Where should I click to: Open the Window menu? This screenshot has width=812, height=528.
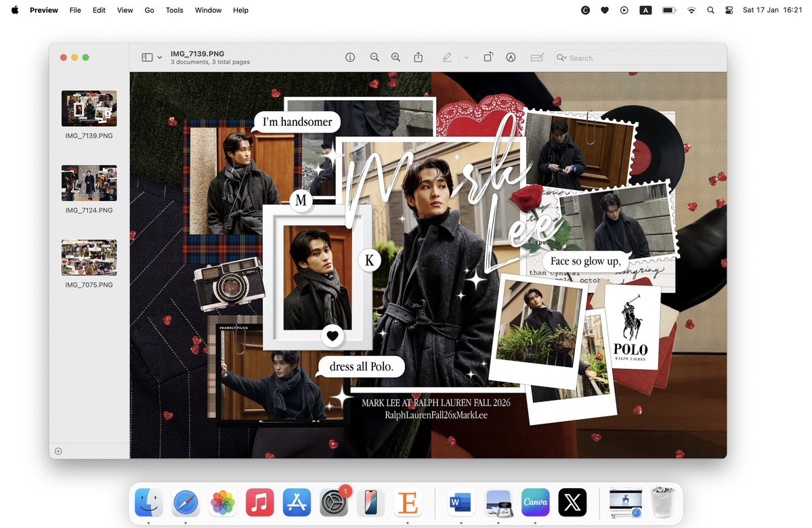point(208,10)
